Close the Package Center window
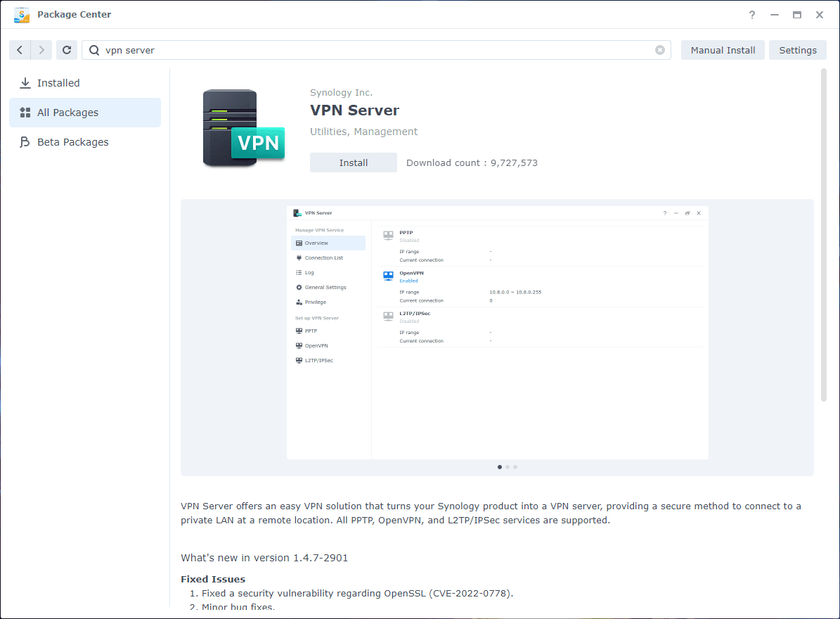 click(x=820, y=15)
